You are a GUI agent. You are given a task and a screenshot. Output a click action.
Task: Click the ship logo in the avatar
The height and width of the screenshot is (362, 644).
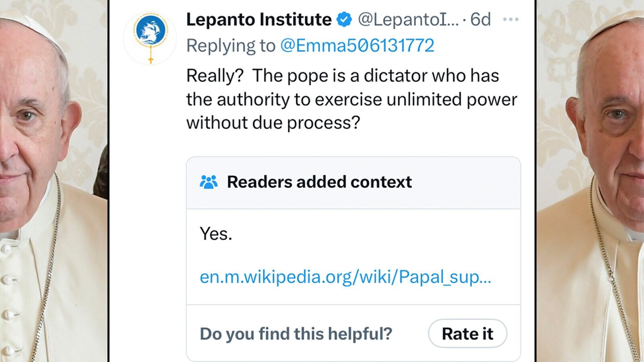click(x=150, y=30)
